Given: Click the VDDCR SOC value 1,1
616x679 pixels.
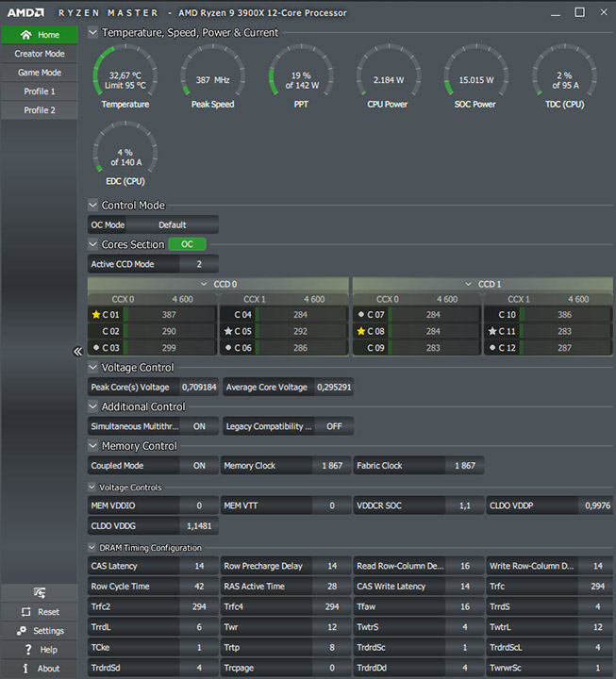Looking at the screenshot, I should 465,505.
